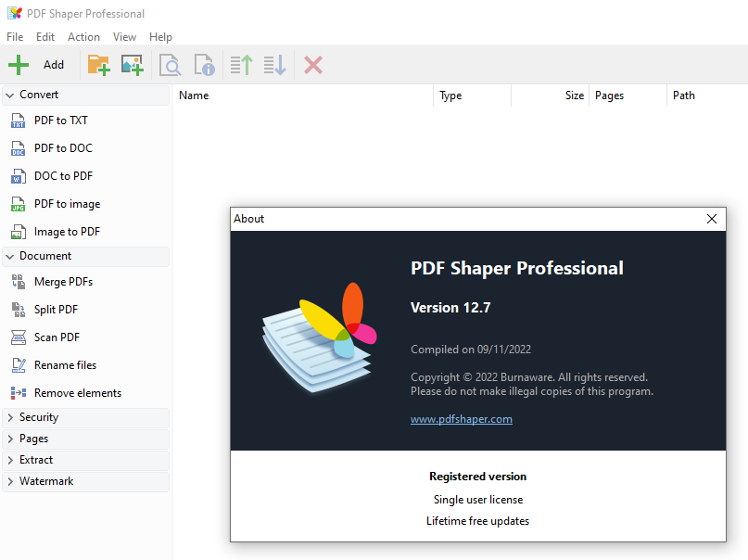
Task: Open the Help menu
Action: (160, 37)
